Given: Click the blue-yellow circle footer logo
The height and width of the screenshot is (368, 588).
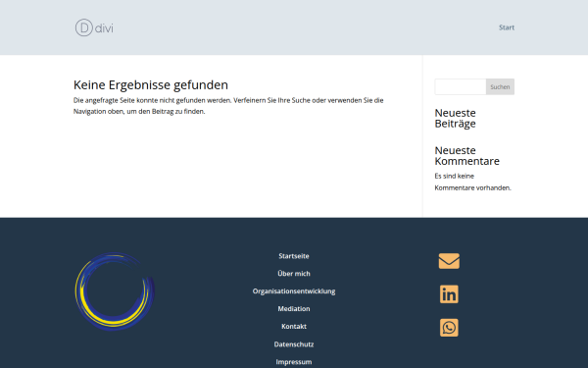Looking at the screenshot, I should tap(115, 291).
